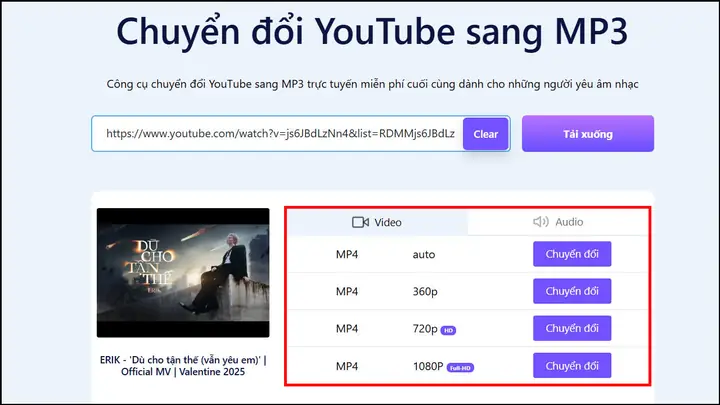Click MP4 format text in 360p row

pos(347,292)
